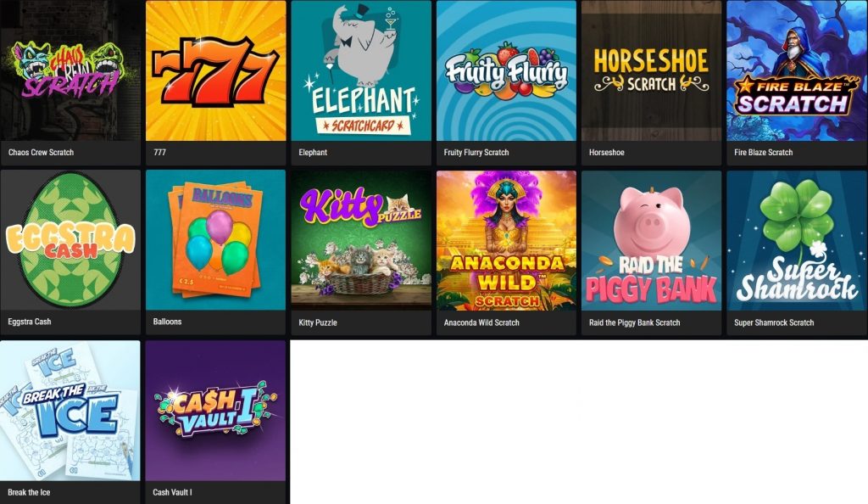Screen dimensions: 868x504
Task: Launch Kitty Puzzle kitten basket tile
Action: point(361,240)
